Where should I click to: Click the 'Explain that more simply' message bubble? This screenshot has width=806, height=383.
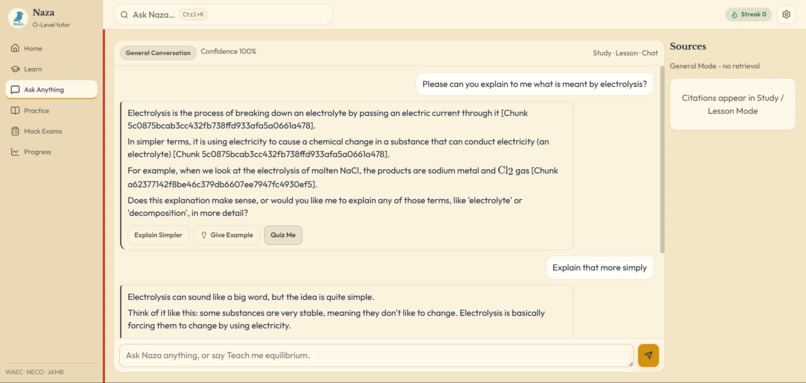point(599,267)
